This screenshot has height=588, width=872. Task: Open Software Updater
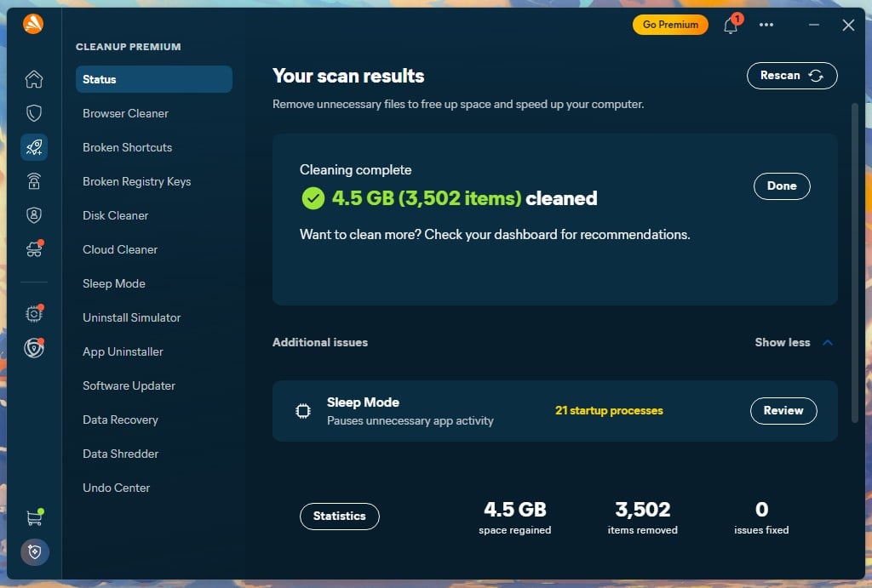(129, 385)
